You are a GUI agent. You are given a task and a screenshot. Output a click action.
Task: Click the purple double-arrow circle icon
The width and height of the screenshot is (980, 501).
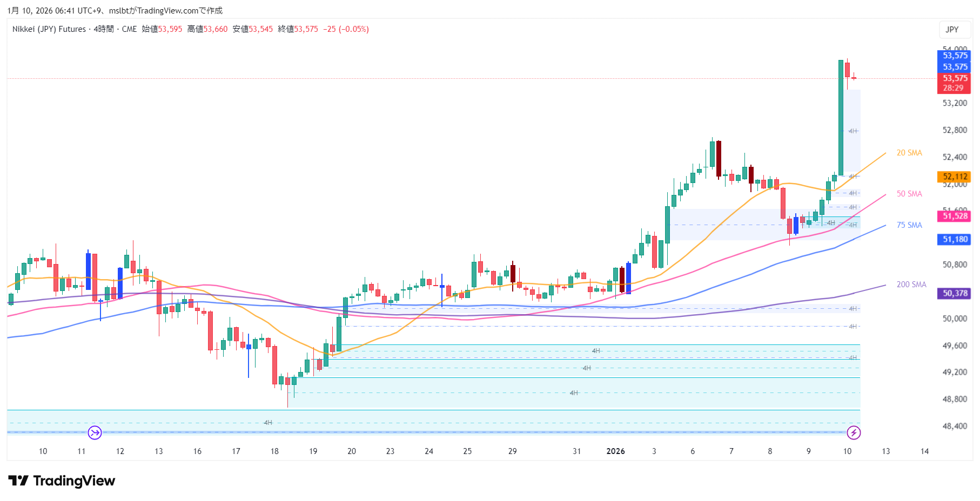[x=95, y=432]
